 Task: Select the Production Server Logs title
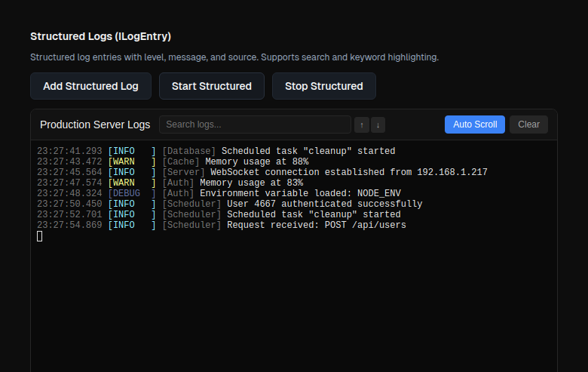95,125
